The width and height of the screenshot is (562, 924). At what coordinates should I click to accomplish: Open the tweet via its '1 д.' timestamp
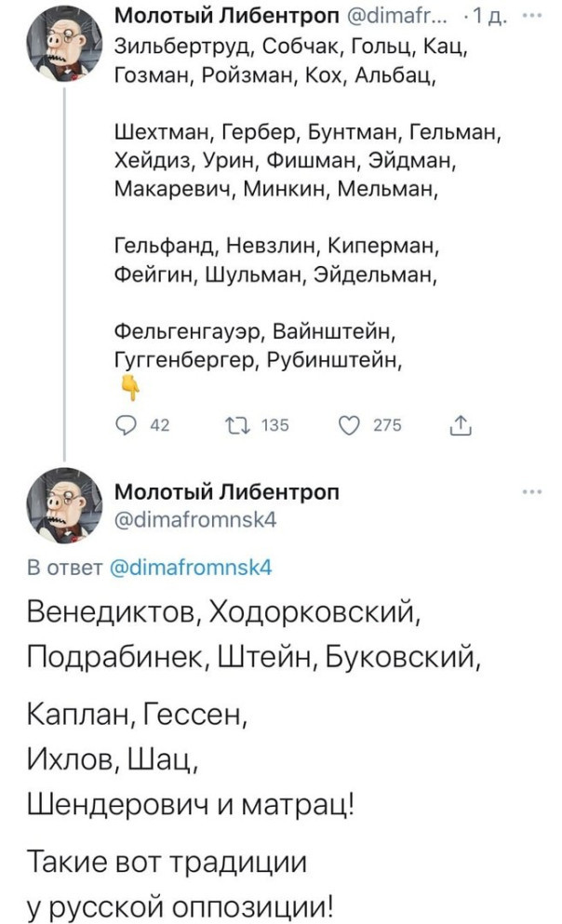pyautogui.click(x=494, y=16)
